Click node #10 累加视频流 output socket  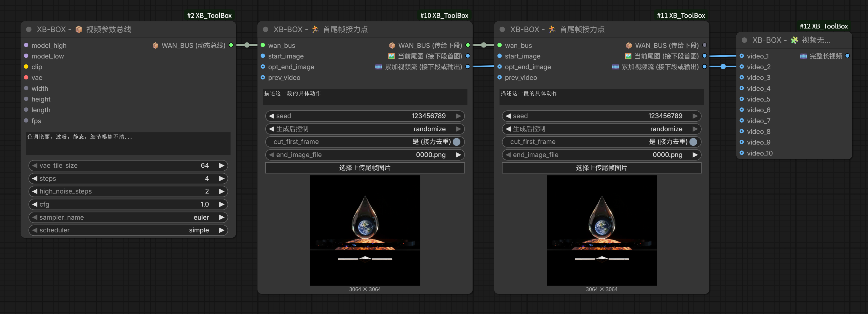point(468,67)
